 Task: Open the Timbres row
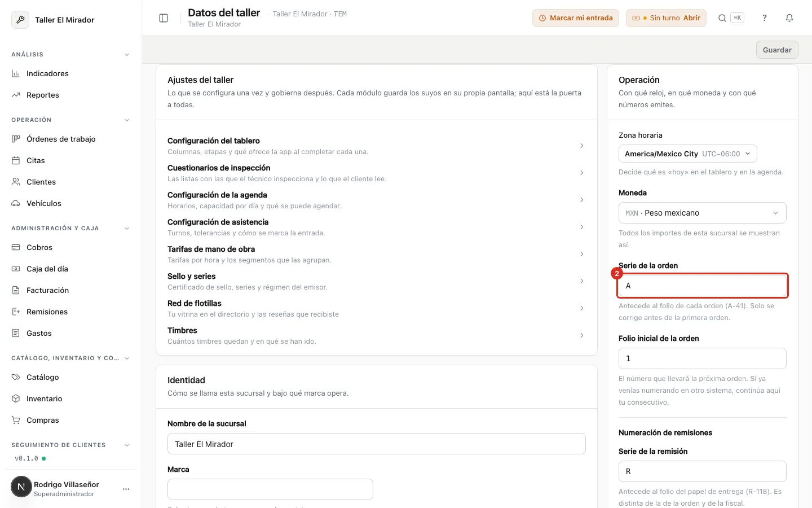pyautogui.click(x=376, y=335)
